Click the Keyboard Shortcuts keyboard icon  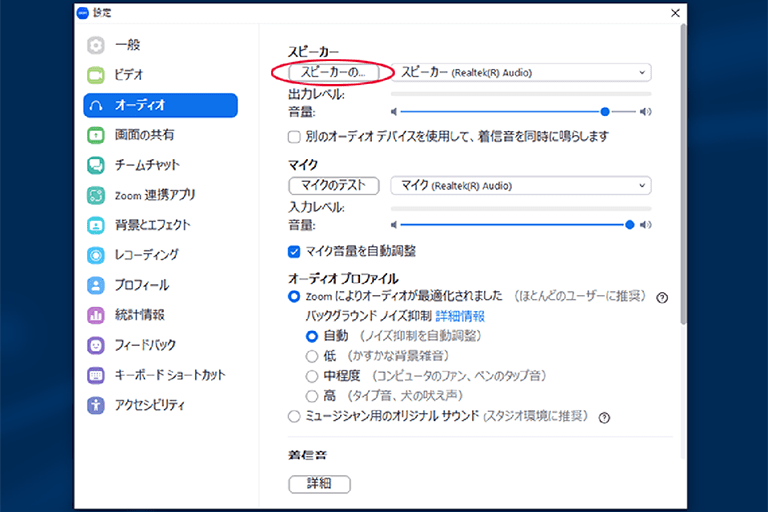[x=96, y=375]
